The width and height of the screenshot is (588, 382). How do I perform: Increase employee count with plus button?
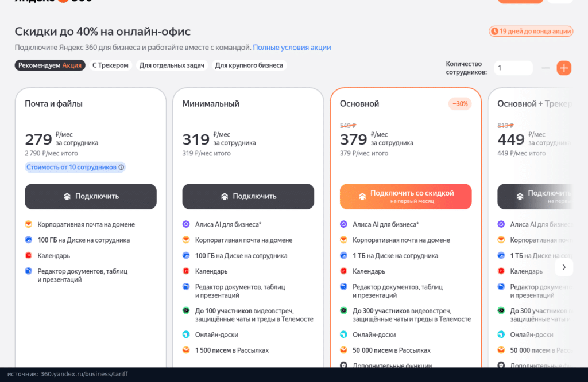[564, 68]
